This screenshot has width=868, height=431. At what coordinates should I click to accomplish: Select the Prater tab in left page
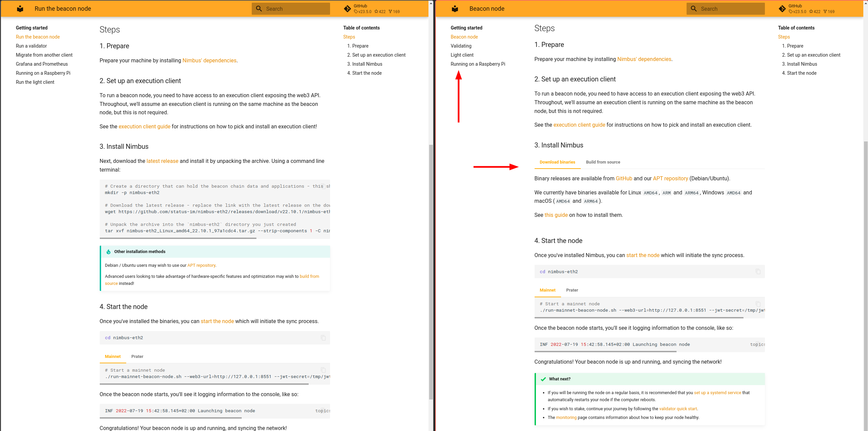[x=137, y=357]
